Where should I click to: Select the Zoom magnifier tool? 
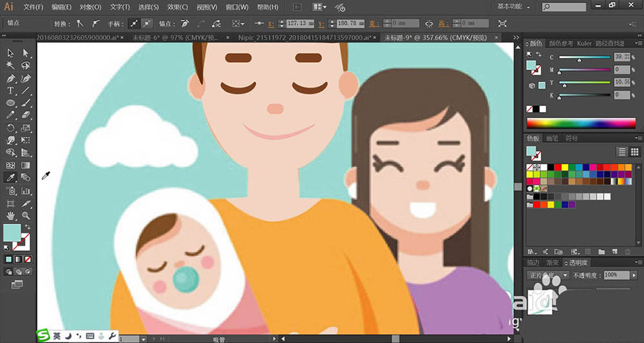(x=26, y=215)
